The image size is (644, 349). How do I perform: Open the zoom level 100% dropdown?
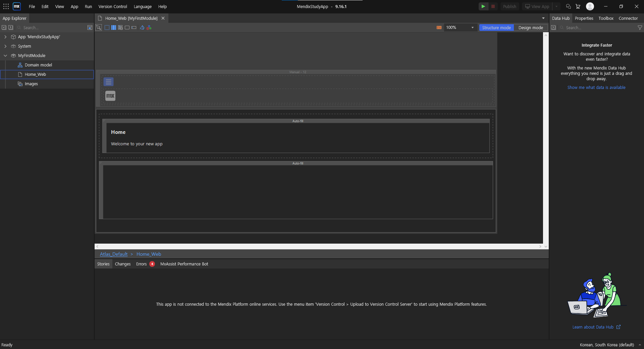point(473,28)
